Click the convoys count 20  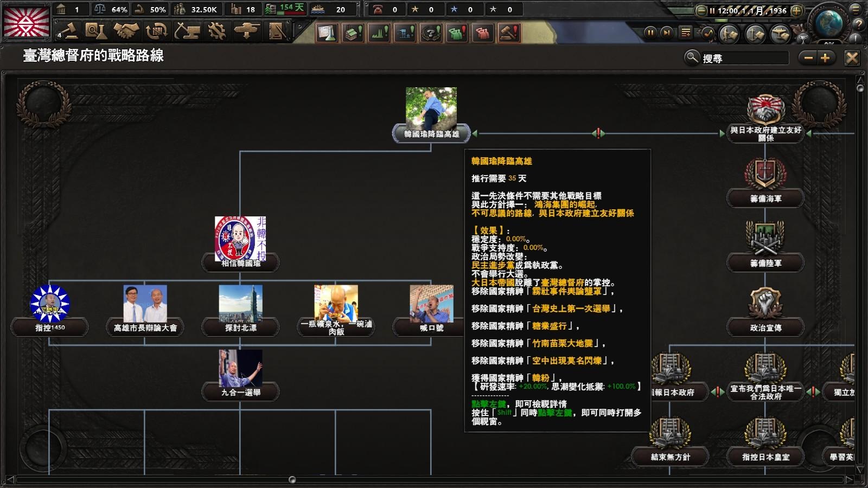pos(334,9)
